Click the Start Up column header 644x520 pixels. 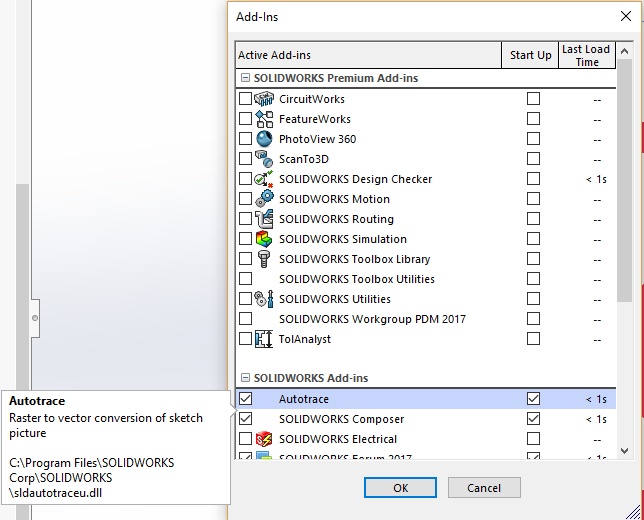pos(530,55)
